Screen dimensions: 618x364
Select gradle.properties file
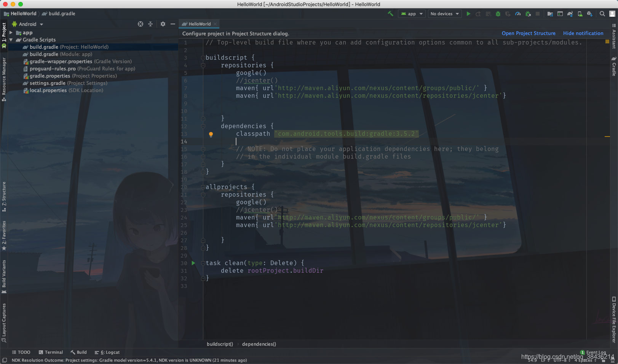[x=70, y=76]
